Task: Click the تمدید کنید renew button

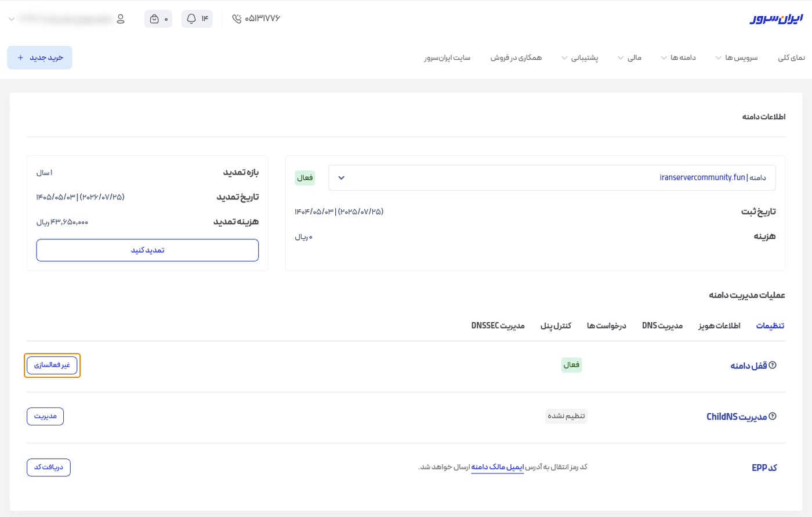Action: pos(147,250)
